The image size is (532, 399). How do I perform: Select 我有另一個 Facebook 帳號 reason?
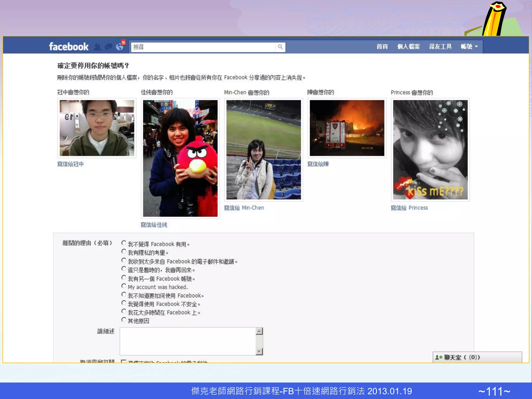pos(124,277)
